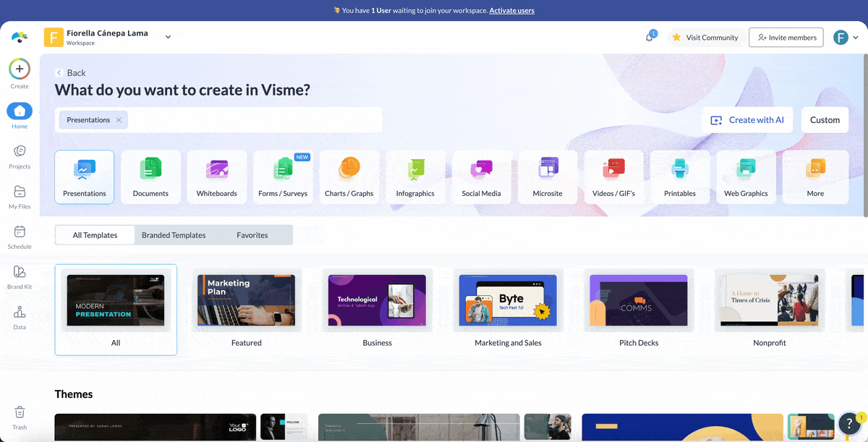
Task: Open Trash in the sidebar
Action: point(20,412)
